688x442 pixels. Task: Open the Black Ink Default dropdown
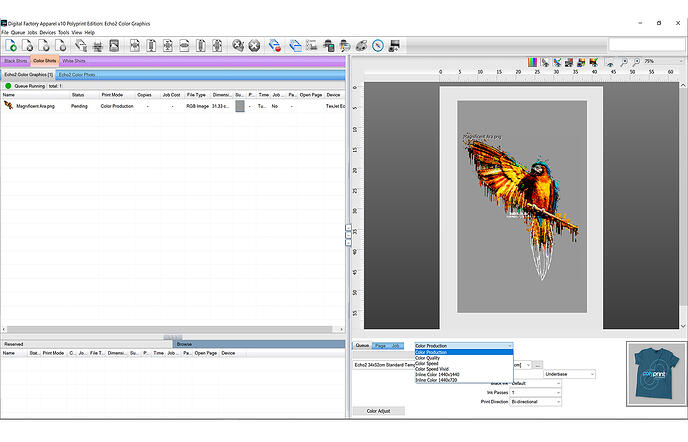535,383
